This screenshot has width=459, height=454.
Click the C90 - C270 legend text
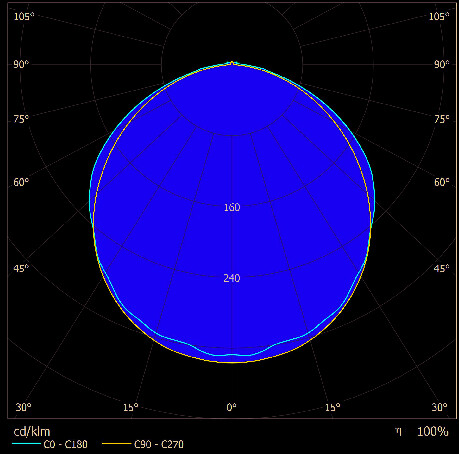[x=159, y=444]
